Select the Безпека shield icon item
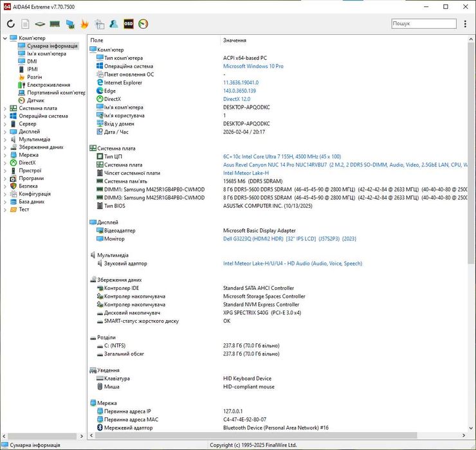This screenshot has height=450, width=476. click(13, 186)
